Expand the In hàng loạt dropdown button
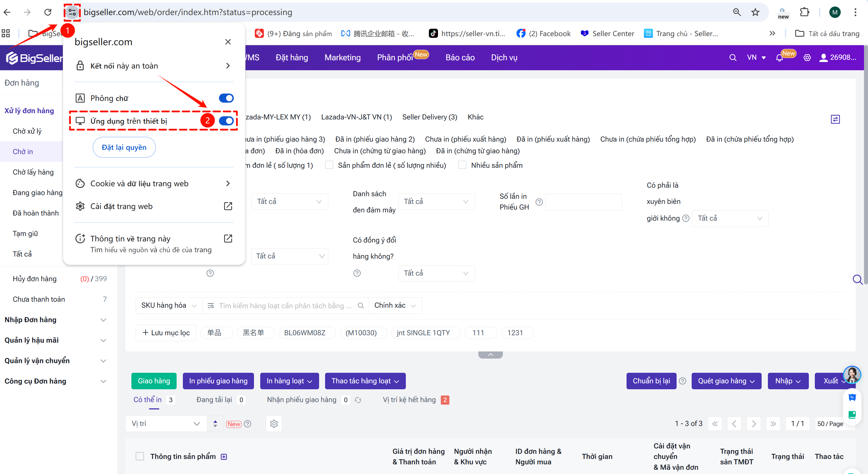The height and width of the screenshot is (474, 868). (x=289, y=381)
